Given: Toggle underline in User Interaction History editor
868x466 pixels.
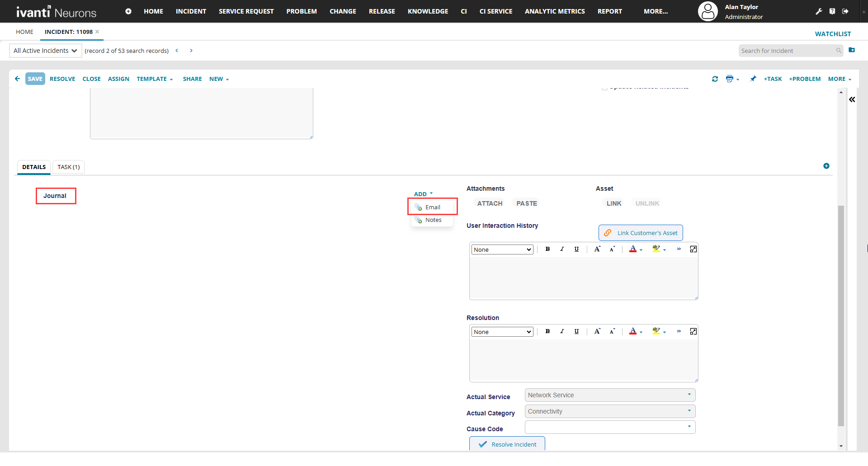Looking at the screenshot, I should (576, 249).
